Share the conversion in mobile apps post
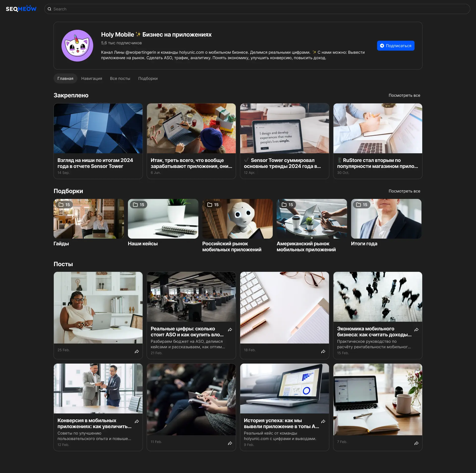The width and height of the screenshot is (476, 473). pos(137,421)
